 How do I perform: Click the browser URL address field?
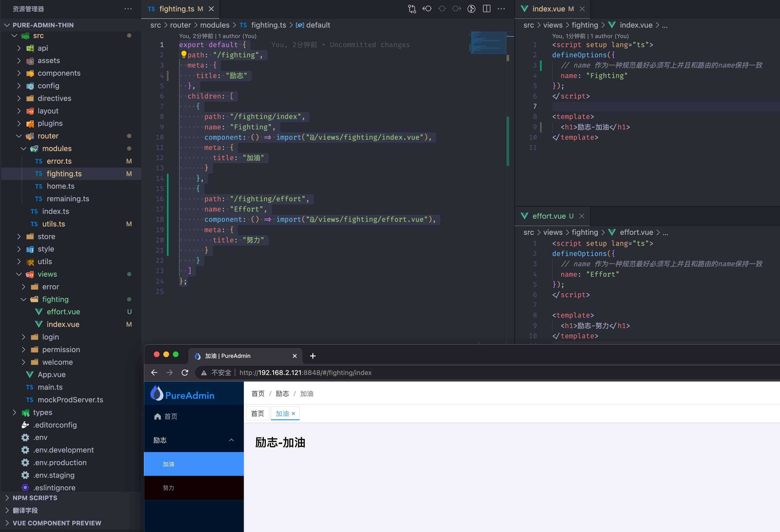(x=305, y=372)
